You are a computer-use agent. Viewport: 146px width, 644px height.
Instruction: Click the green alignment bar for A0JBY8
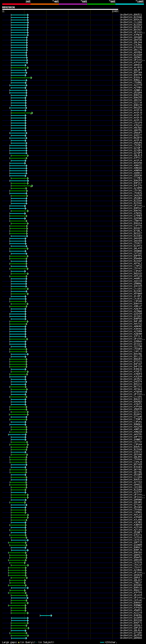pos(20,68)
